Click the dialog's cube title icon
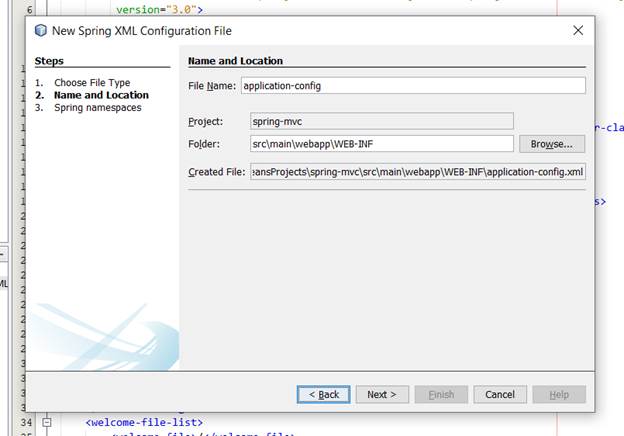This screenshot has width=624, height=436. pyautogui.click(x=41, y=30)
